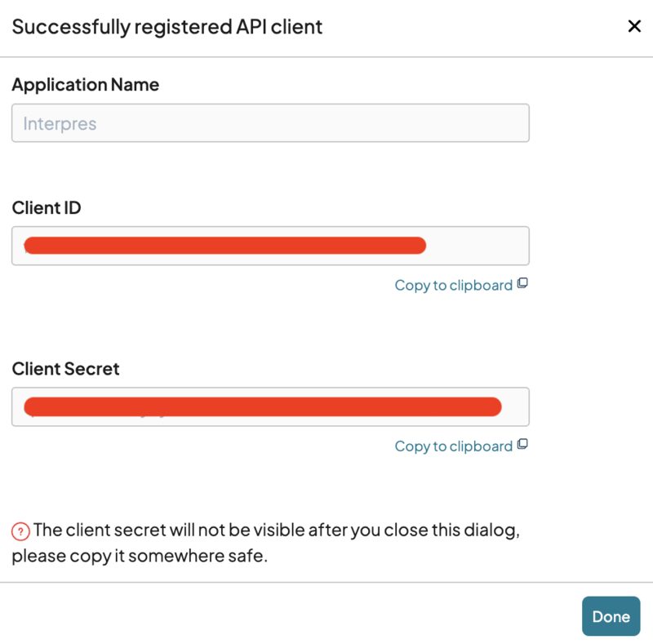
Task: Click Copy to clipboard link under Client ID
Action: coord(453,285)
